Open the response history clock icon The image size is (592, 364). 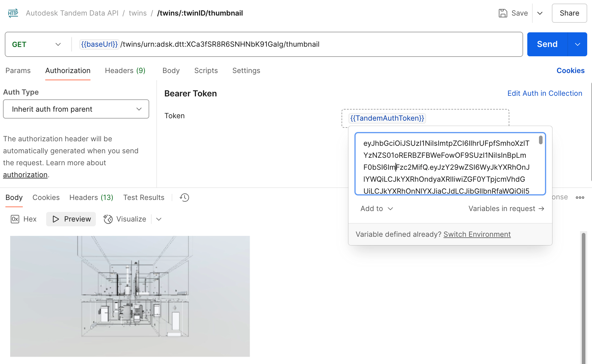point(184,198)
